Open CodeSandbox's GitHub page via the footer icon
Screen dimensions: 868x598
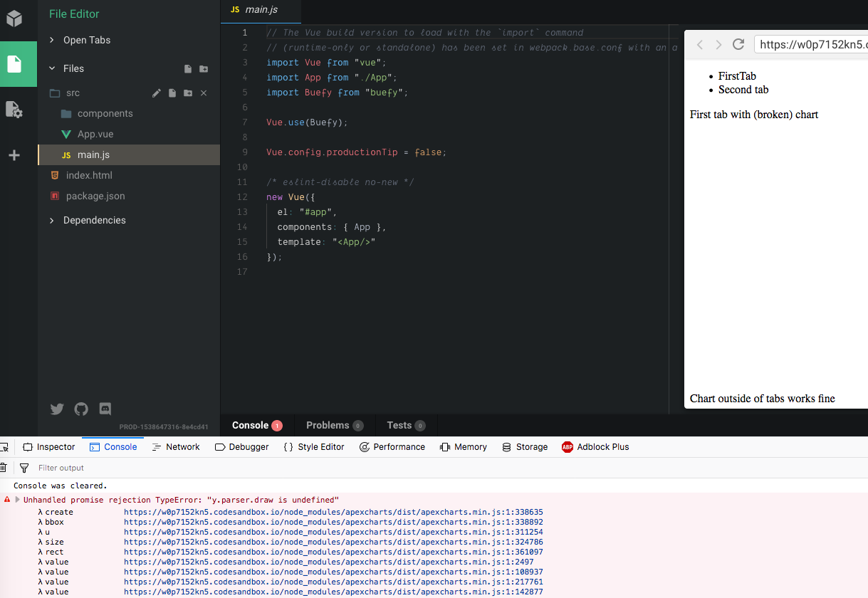80,409
